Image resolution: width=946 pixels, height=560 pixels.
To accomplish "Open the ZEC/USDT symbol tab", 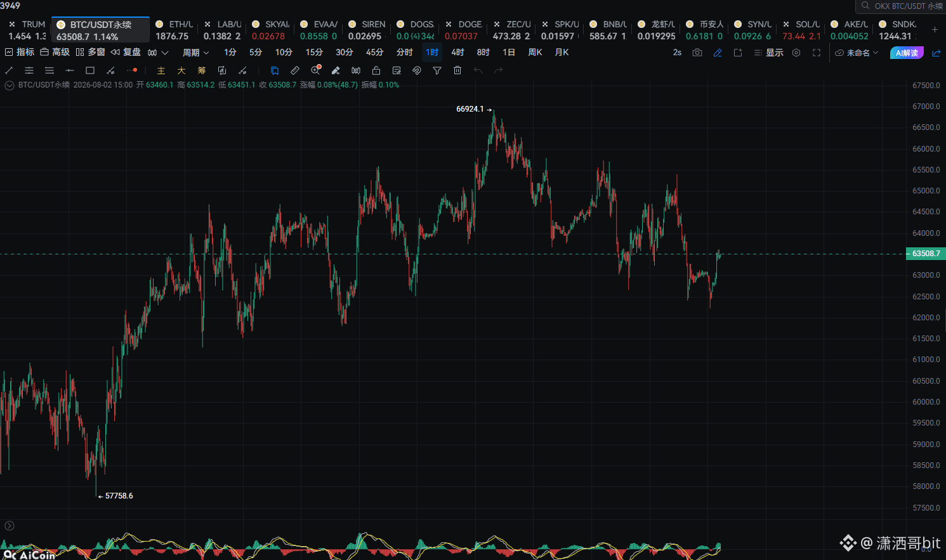I will (511, 30).
